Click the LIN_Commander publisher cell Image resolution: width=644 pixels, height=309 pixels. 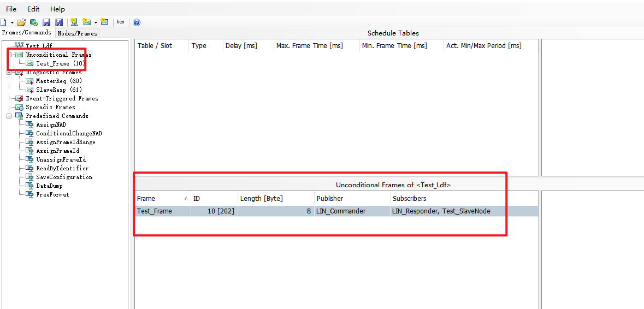pos(352,211)
